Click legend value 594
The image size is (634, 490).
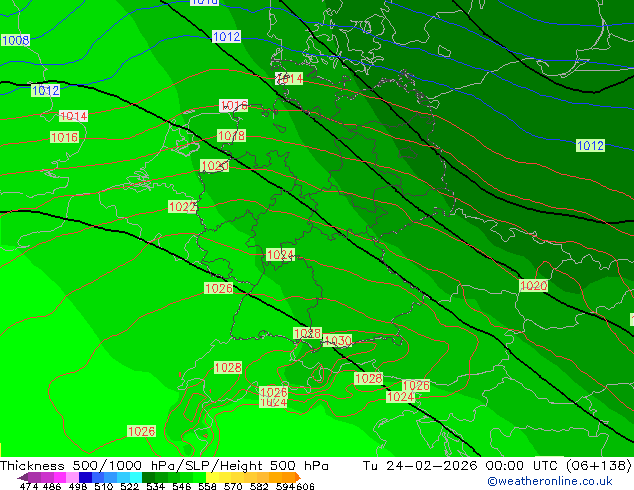(x=285, y=486)
